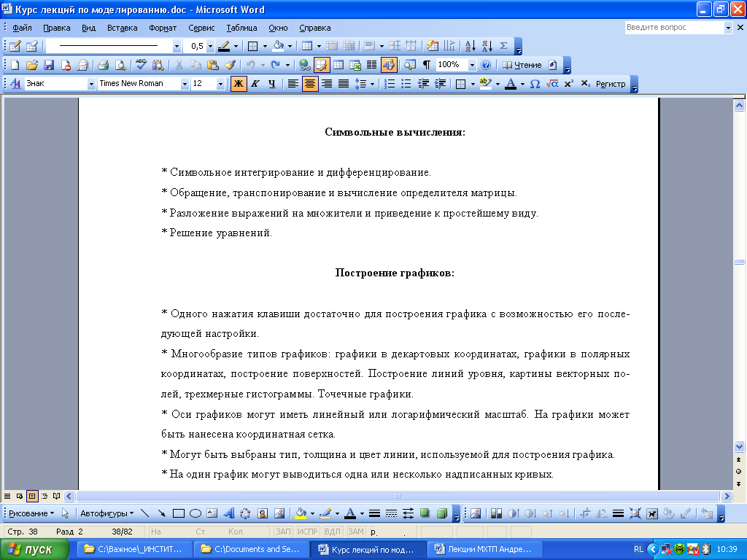Draw a rectangle shape
747x560 pixels.
tap(179, 513)
